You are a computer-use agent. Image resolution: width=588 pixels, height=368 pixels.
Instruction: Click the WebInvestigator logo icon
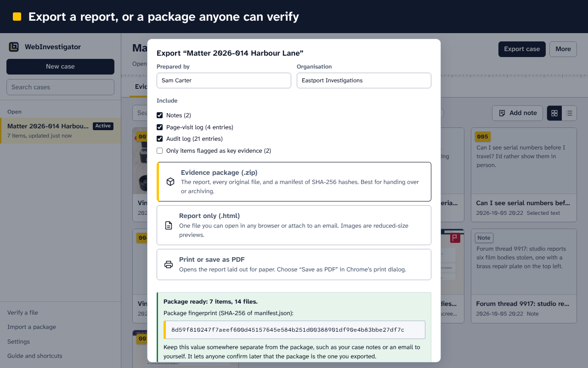(14, 47)
